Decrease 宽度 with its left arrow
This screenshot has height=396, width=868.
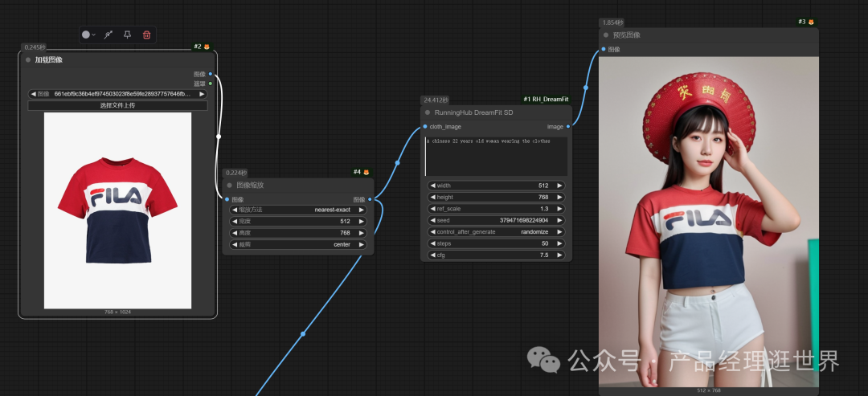coord(235,221)
